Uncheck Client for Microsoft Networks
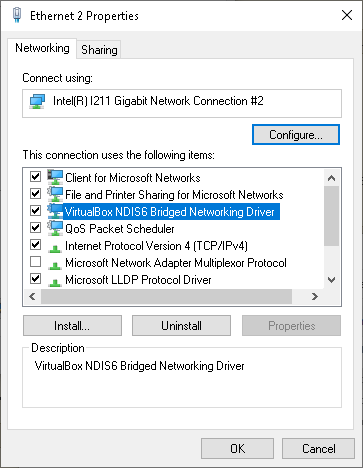363x468 pixels. click(x=35, y=176)
